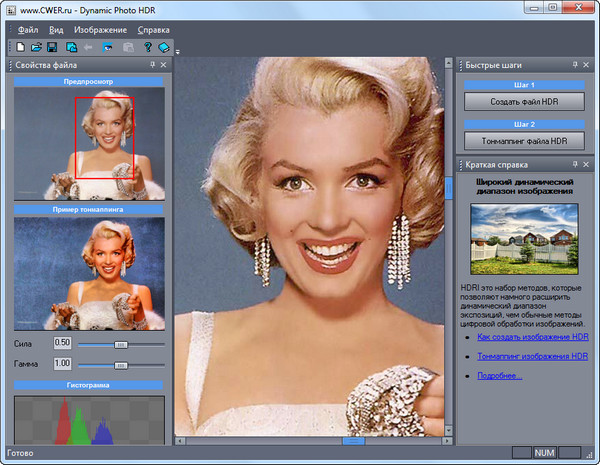This screenshot has width=600, height=465.
Task: Click the eye preview toolbar icon
Action: [108, 47]
